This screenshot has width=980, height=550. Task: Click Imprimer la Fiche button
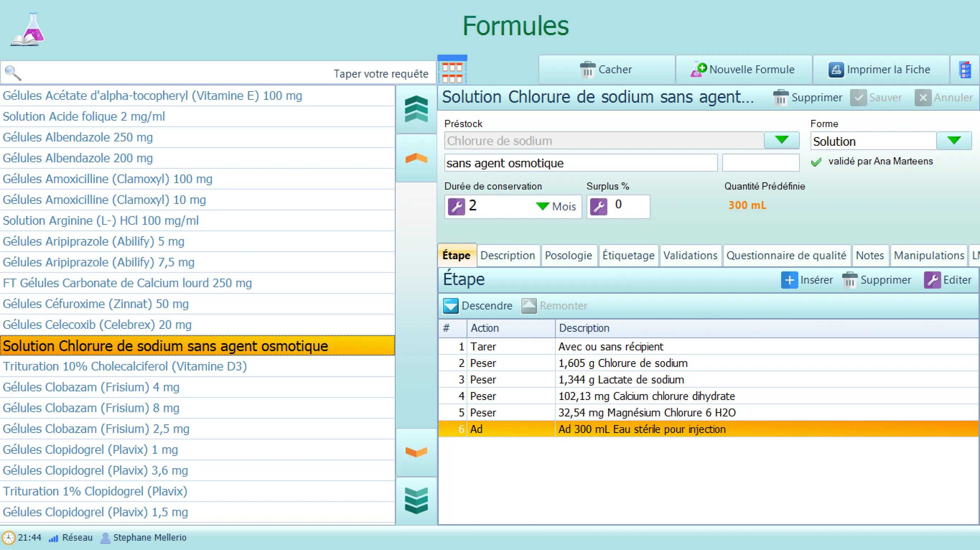[881, 70]
